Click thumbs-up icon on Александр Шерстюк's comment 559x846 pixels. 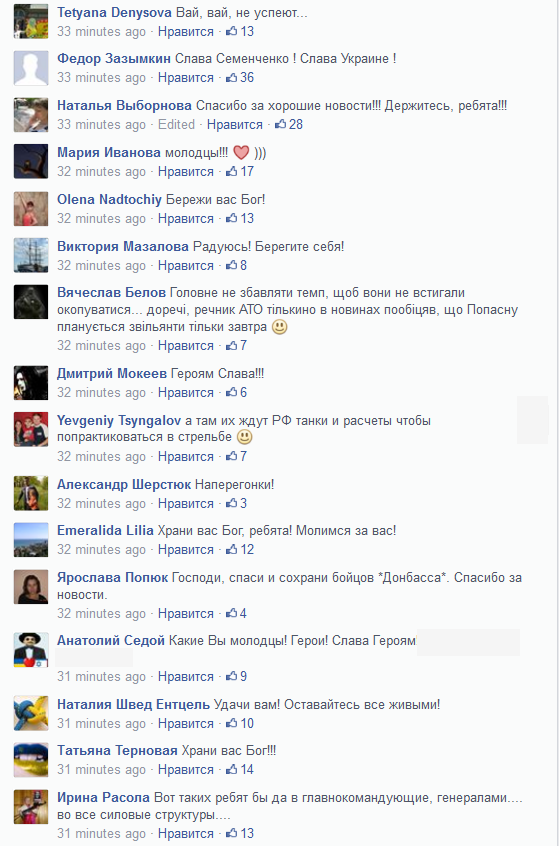click(x=231, y=503)
